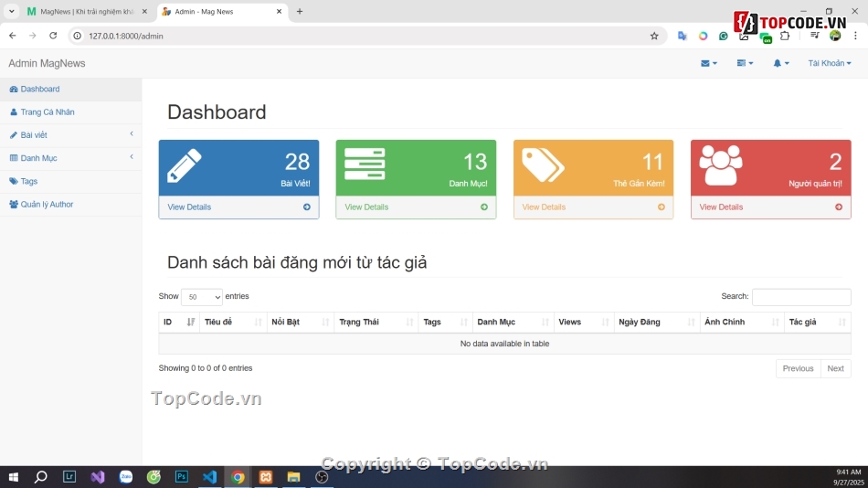Viewport: 868px width, 488px height.
Task: Sort table by Tags column
Action: [446, 322]
